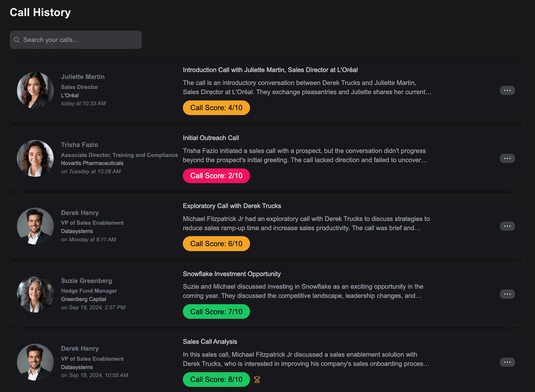The image size is (535, 392).
Task: Click the search magnifier icon
Action: tap(17, 40)
